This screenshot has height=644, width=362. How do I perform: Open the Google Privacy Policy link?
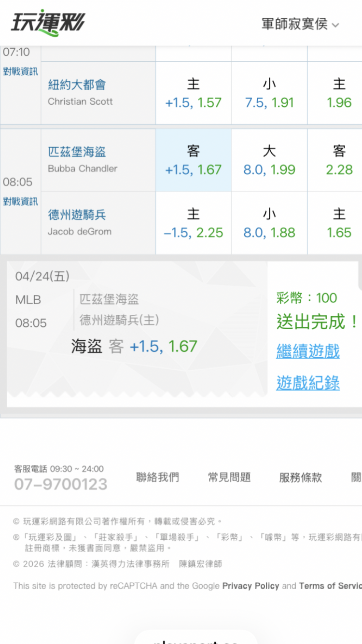click(251, 586)
